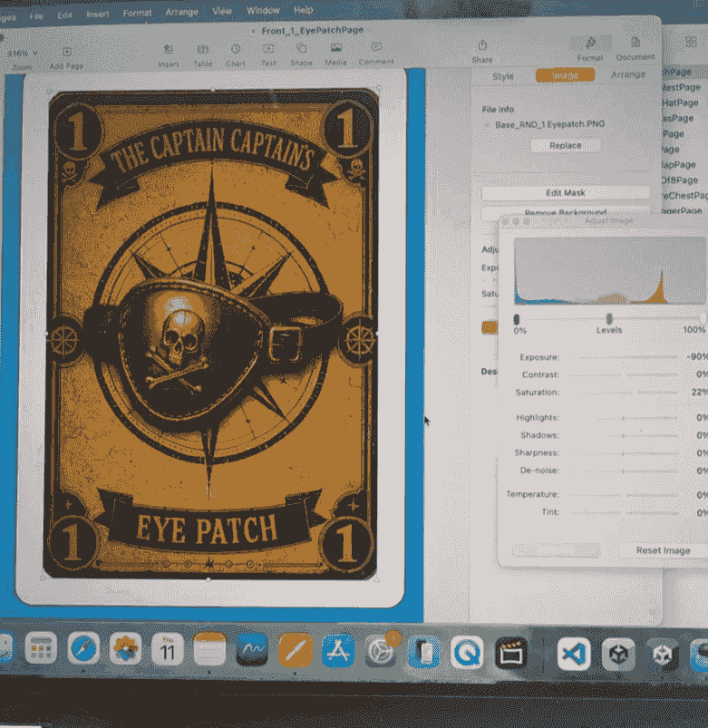Screen dimensions: 708x728
Task: Click the Saturation value 22%
Action: tap(699, 393)
